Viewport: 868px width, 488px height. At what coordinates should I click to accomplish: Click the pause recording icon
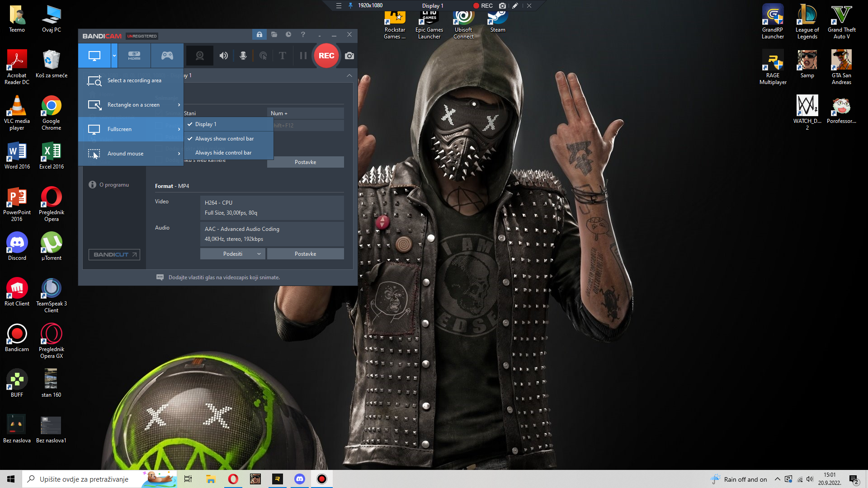303,56
